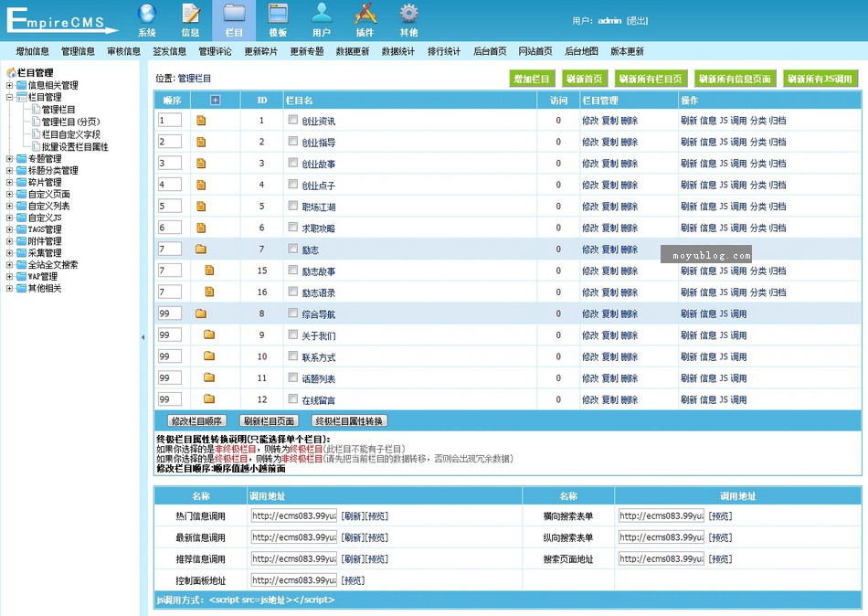Click 删除 link for 在线留言 row

[x=630, y=399]
